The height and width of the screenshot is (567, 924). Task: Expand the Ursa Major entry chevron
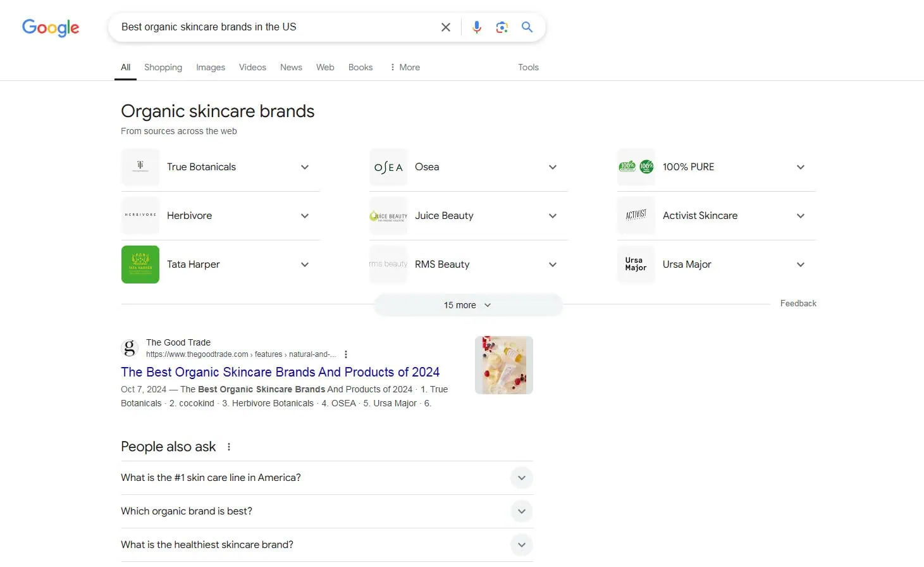(x=801, y=265)
